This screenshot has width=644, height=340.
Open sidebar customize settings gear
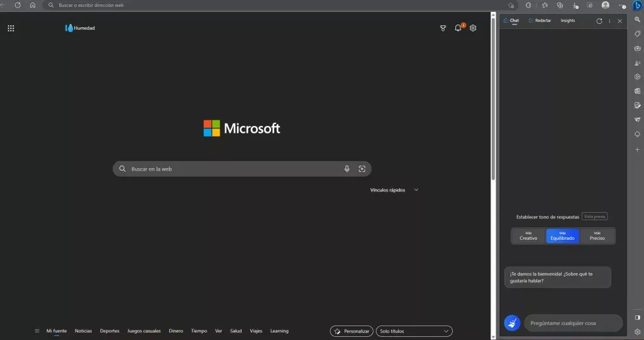click(638, 331)
